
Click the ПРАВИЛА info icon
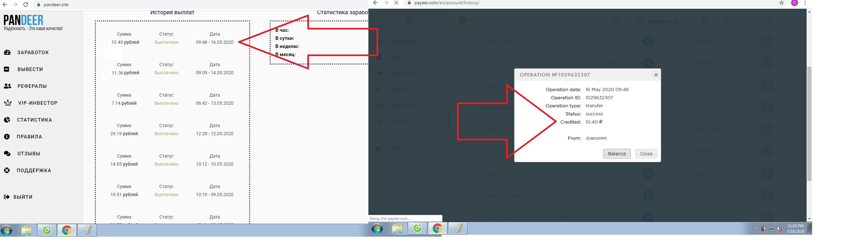tap(7, 136)
